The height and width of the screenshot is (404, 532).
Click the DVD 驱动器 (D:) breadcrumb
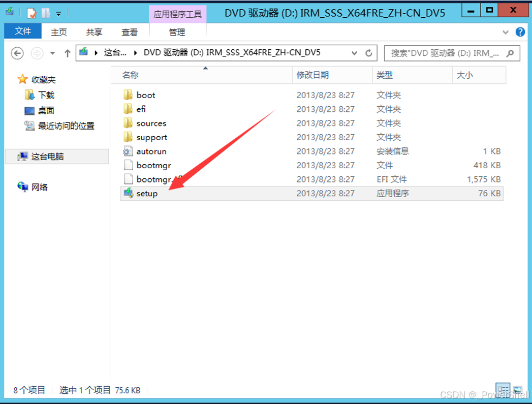(232, 52)
